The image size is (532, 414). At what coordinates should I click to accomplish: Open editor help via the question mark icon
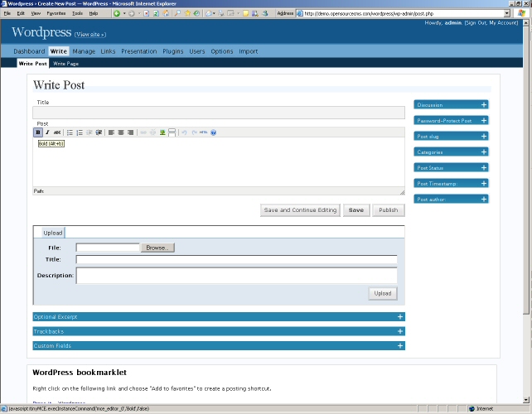coord(213,132)
